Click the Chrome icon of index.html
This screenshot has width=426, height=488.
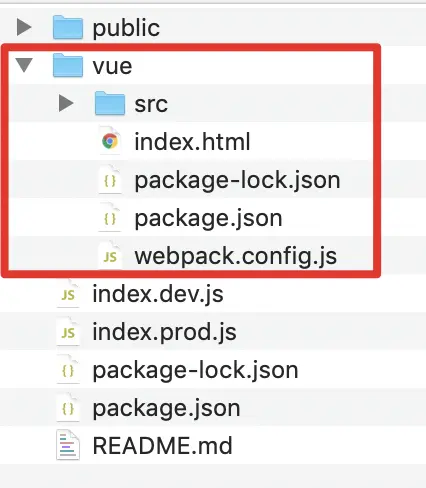pos(110,141)
